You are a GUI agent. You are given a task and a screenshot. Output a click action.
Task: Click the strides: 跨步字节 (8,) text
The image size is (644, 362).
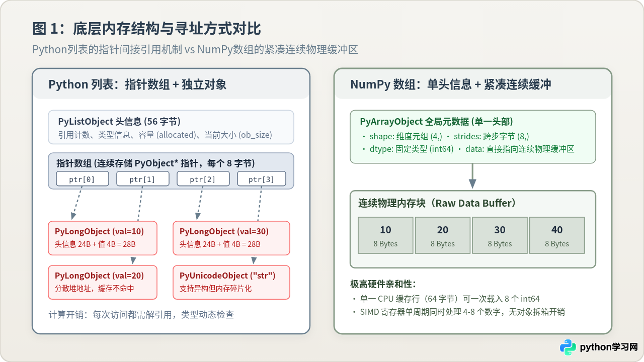click(x=492, y=136)
